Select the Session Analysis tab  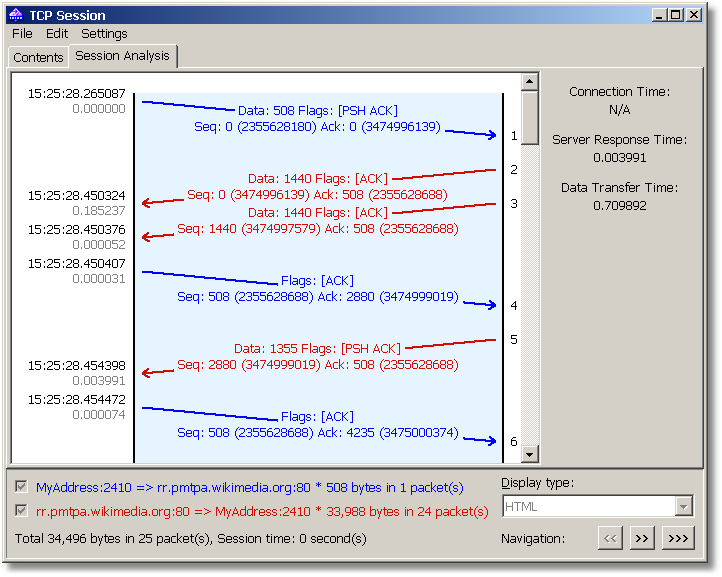point(122,56)
